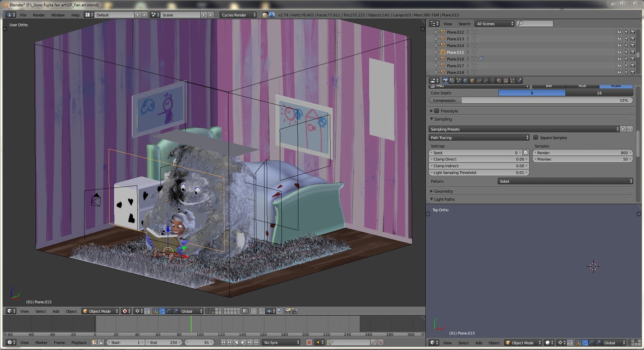Open the Physics properties tab
The height and width of the screenshot is (350, 644).
[x=519, y=81]
